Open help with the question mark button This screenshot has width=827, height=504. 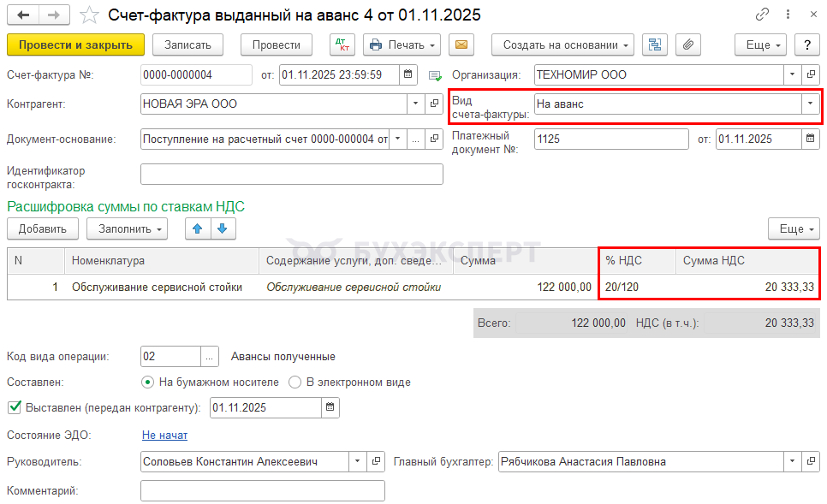[807, 44]
